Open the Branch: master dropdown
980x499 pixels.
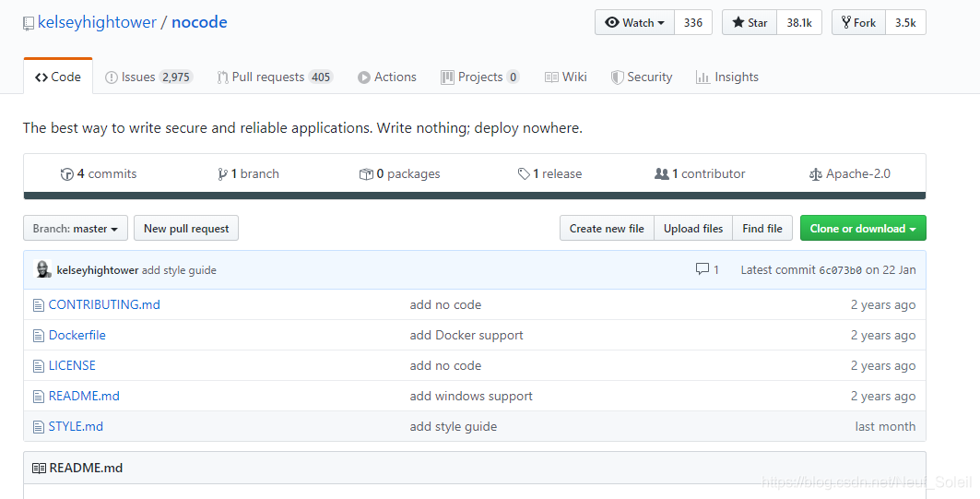76,228
